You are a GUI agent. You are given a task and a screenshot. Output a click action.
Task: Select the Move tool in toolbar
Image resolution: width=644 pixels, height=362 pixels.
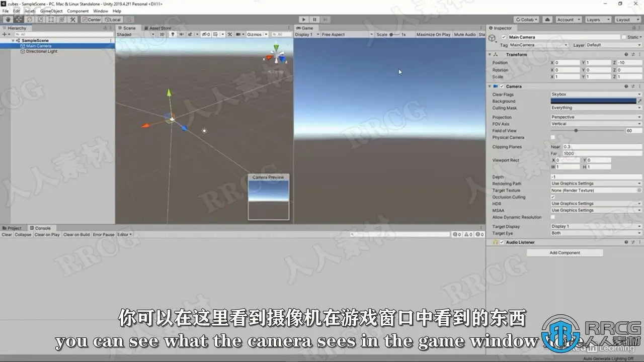tap(19, 20)
